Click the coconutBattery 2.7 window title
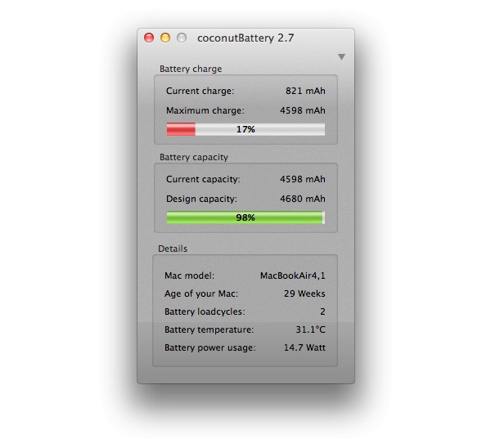Screen dimensions: 491x448 [x=245, y=38]
